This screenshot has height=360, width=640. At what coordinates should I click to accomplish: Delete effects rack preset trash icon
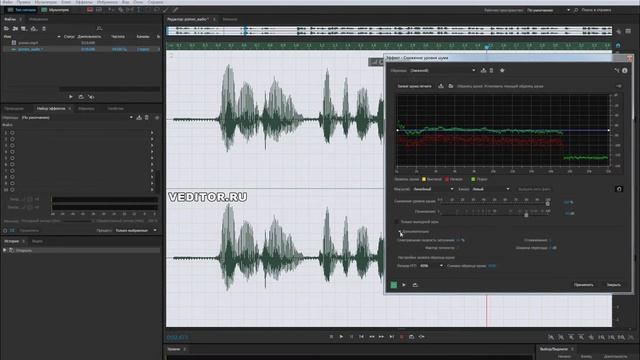[x=147, y=118]
